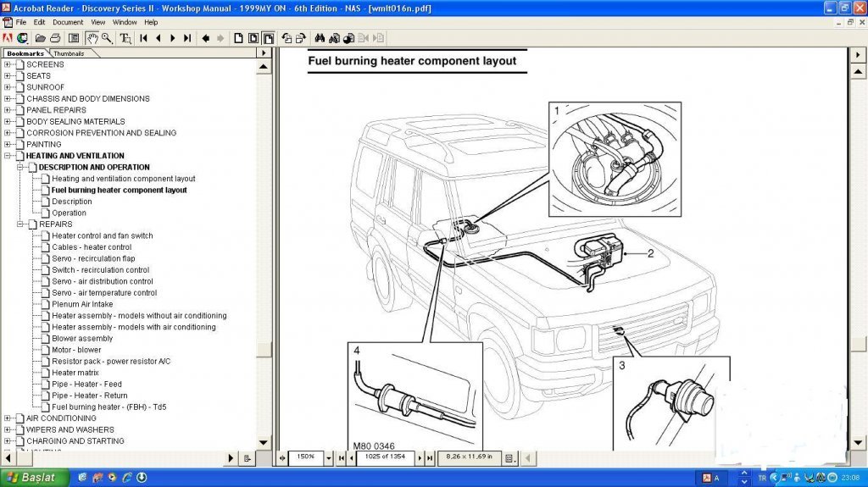Open the View menu
The height and width of the screenshot is (487, 868).
click(98, 22)
